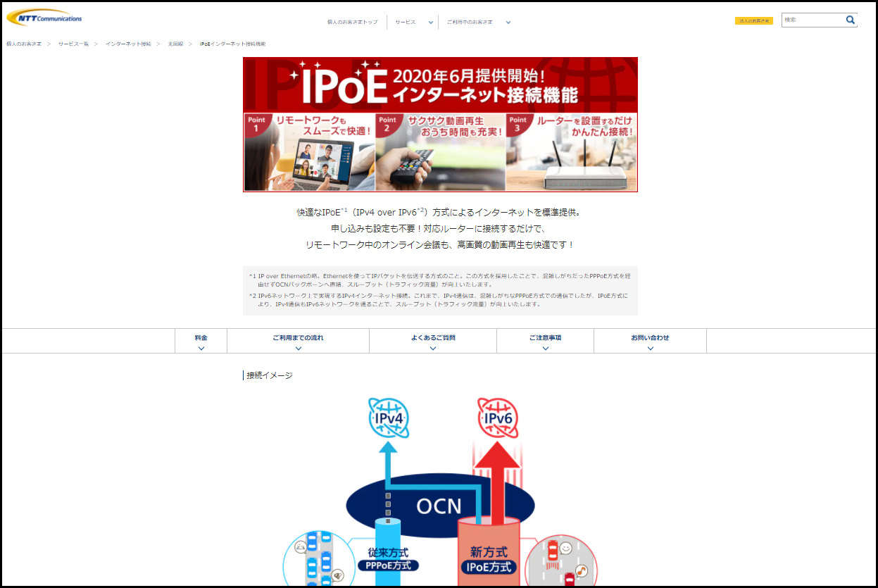Click the red IPv6 globe icon
The width and height of the screenshot is (878, 588).
[x=498, y=418]
